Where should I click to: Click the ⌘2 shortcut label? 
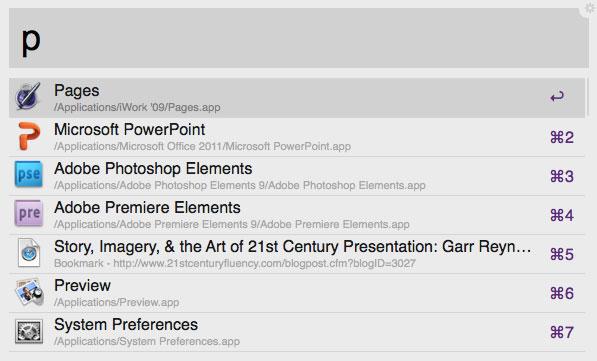562,137
